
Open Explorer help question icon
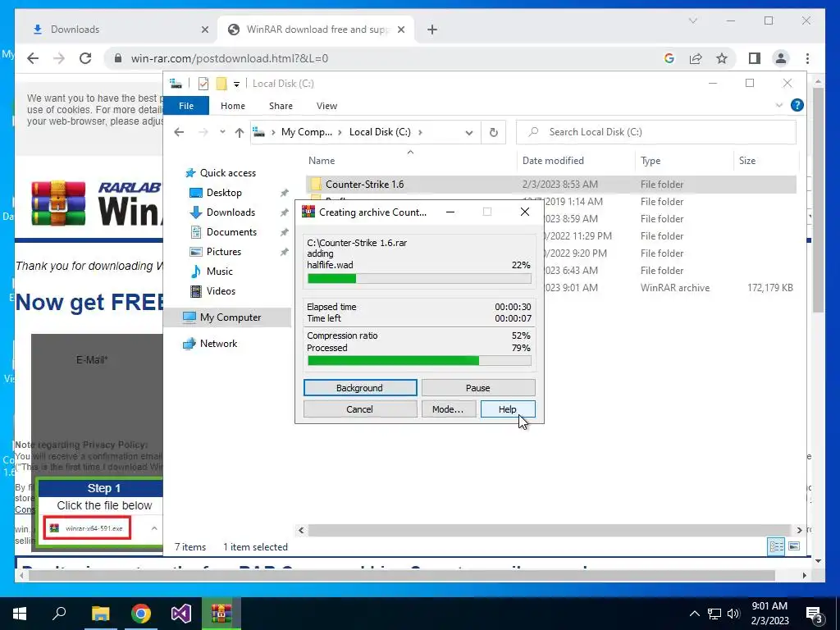click(x=797, y=106)
